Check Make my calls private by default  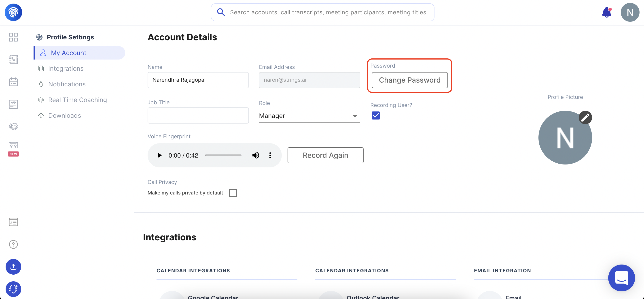pyautogui.click(x=233, y=193)
